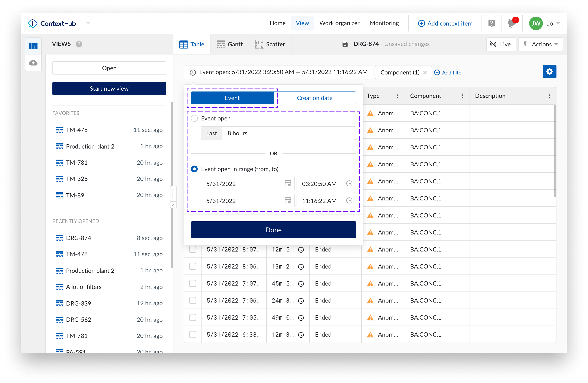Select the Event open radio button
This screenshot has height=383, width=588.
[x=195, y=119]
